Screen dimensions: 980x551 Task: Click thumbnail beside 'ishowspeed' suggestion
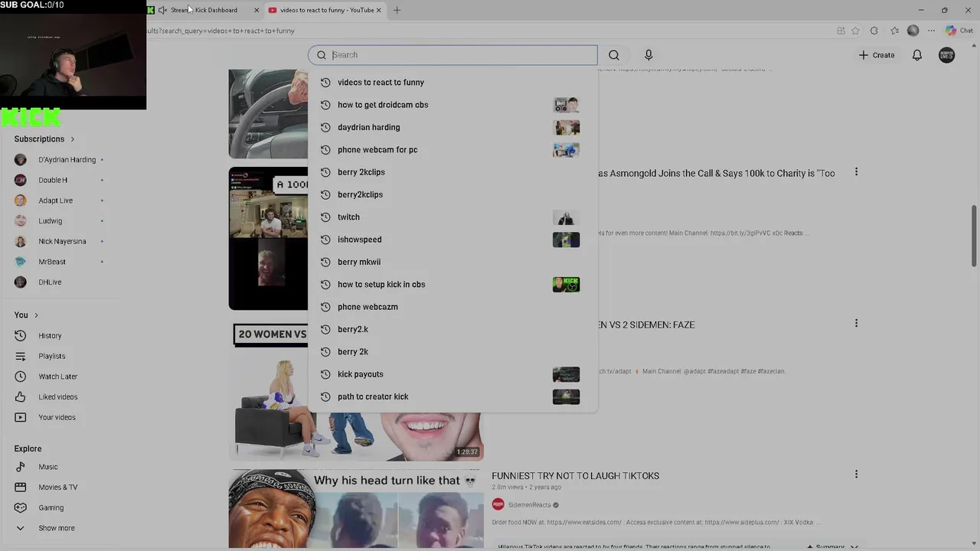click(x=566, y=240)
